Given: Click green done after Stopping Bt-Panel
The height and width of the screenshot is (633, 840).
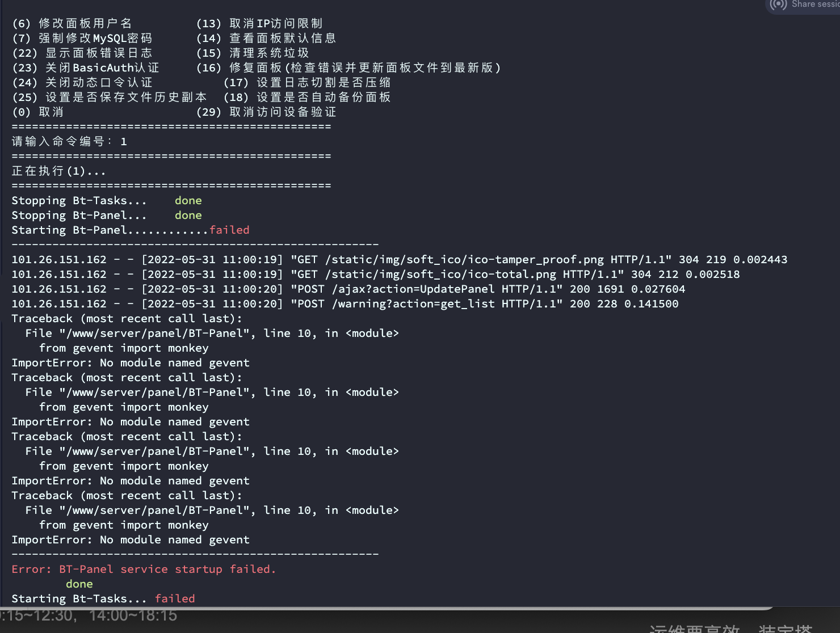Looking at the screenshot, I should click(188, 215).
